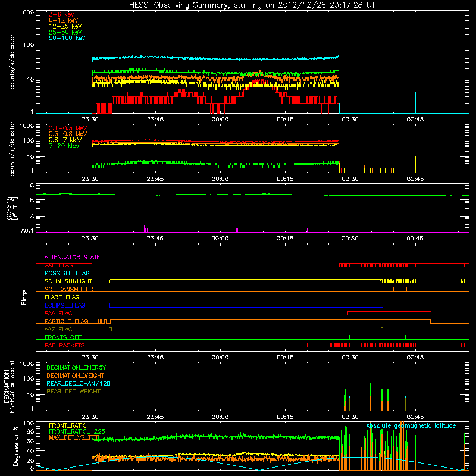Click the REAR_DEC_WEIGHT legend label
The image size is (476, 476).
click(x=73, y=392)
